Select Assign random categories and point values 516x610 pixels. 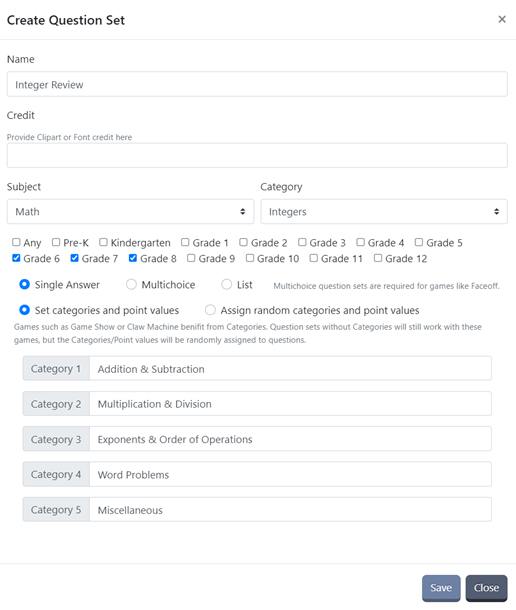point(210,310)
